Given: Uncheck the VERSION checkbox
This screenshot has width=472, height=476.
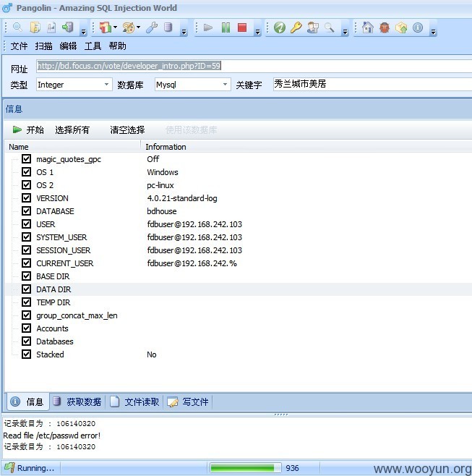Looking at the screenshot, I should pyautogui.click(x=27, y=198).
